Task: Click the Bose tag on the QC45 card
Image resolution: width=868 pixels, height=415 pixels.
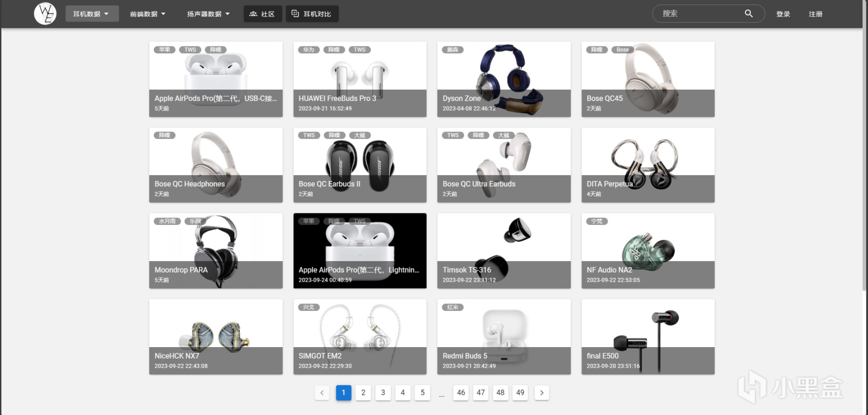Action: pyautogui.click(x=623, y=50)
